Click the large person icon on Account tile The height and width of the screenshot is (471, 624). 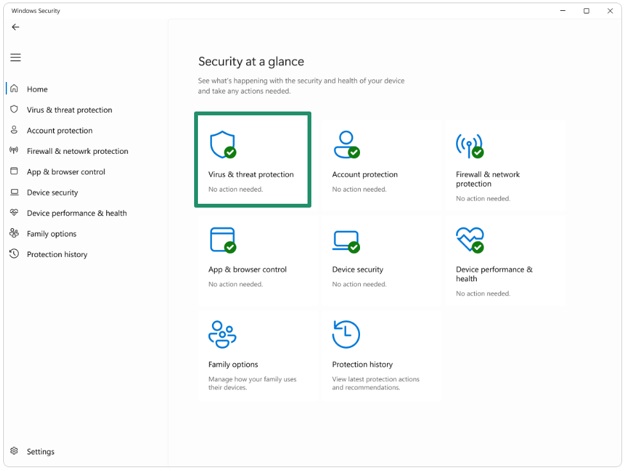tap(347, 144)
